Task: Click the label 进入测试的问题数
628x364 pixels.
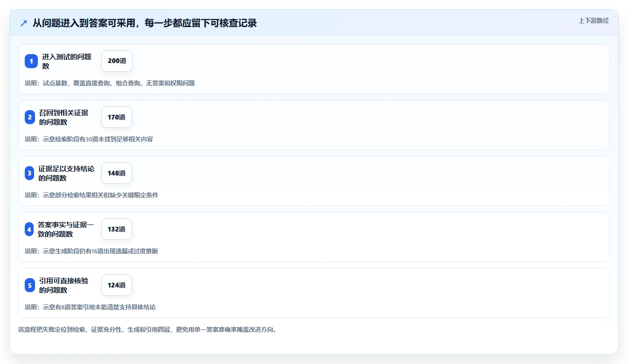Action: click(67, 61)
